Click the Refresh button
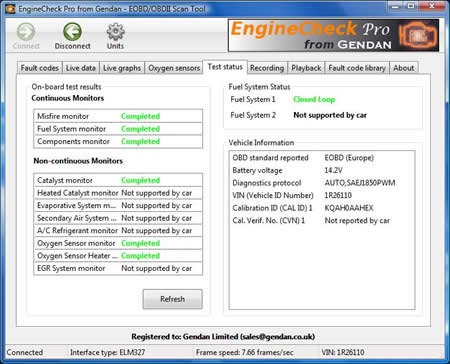Image resolution: width=450 pixels, height=364 pixels. [x=172, y=299]
